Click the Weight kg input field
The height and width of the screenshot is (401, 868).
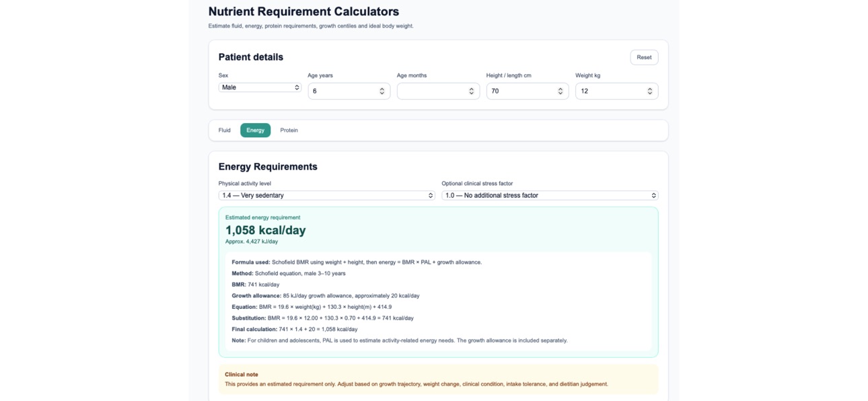tap(616, 91)
